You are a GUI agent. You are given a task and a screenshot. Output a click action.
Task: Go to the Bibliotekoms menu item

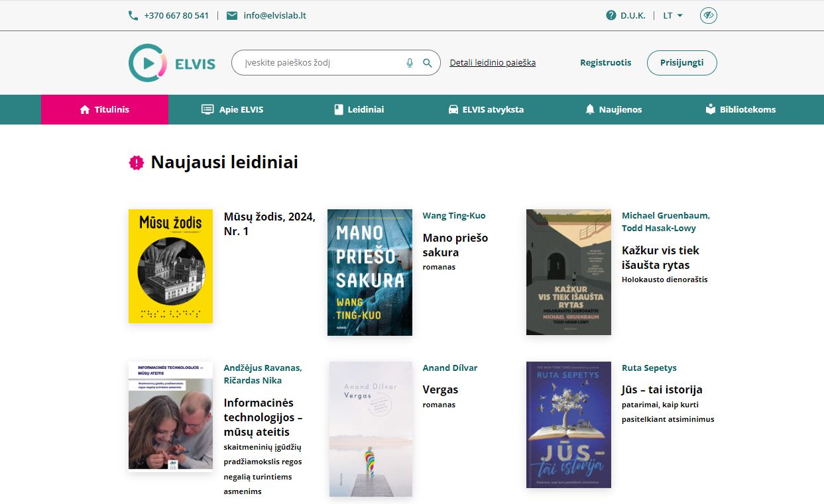(740, 109)
